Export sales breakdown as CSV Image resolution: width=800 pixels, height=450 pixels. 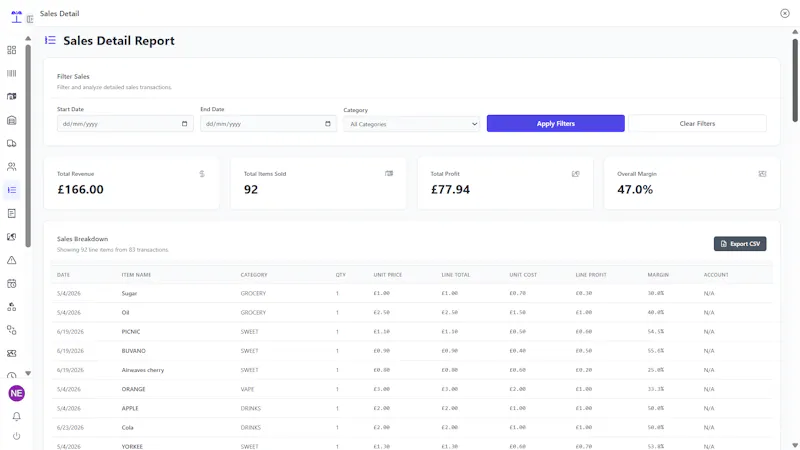(740, 244)
